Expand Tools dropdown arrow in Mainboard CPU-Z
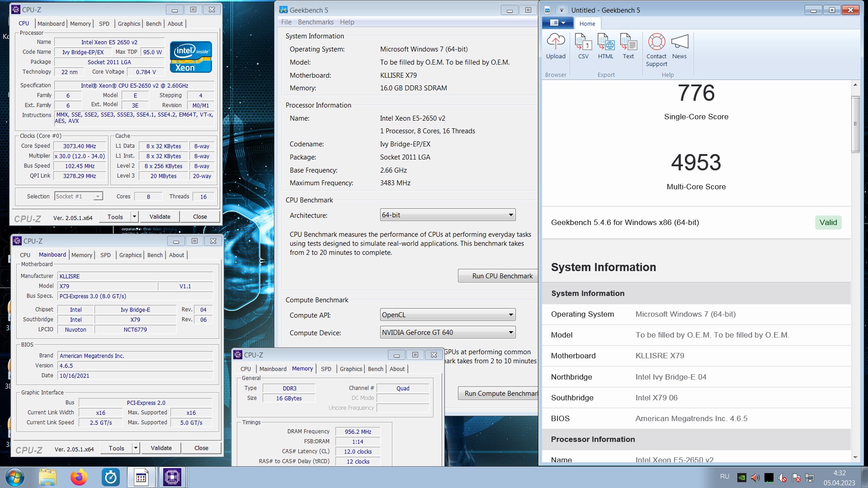 click(x=136, y=448)
